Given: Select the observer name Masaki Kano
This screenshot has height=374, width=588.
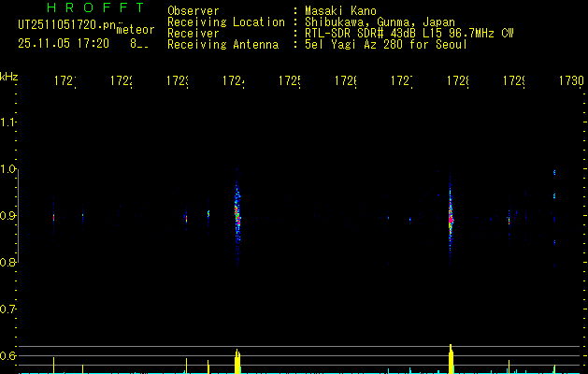Looking at the screenshot, I should coord(340,11).
